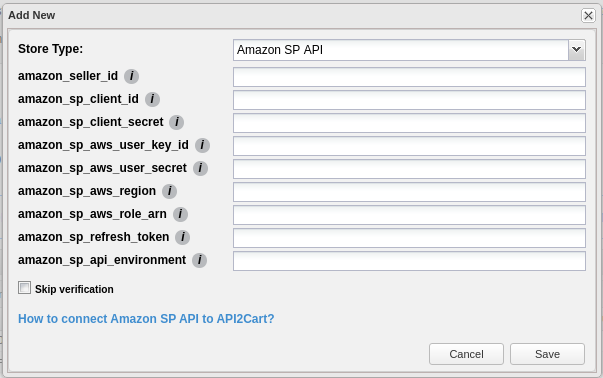Viewport: 603px width, 378px height.
Task: Open info icon for amazon_sp_aws_user_secret
Action: [x=200, y=168]
